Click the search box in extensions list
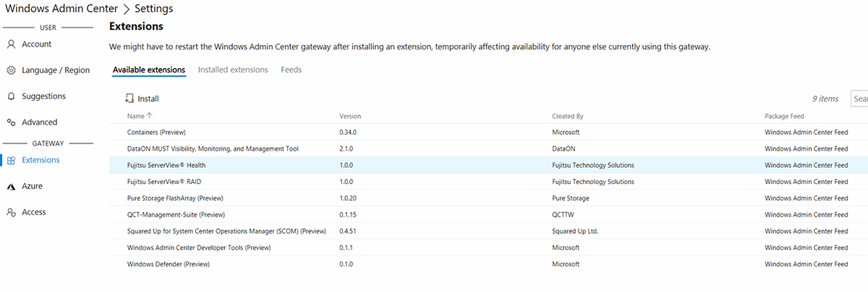This screenshot has height=292, width=868. (x=859, y=99)
